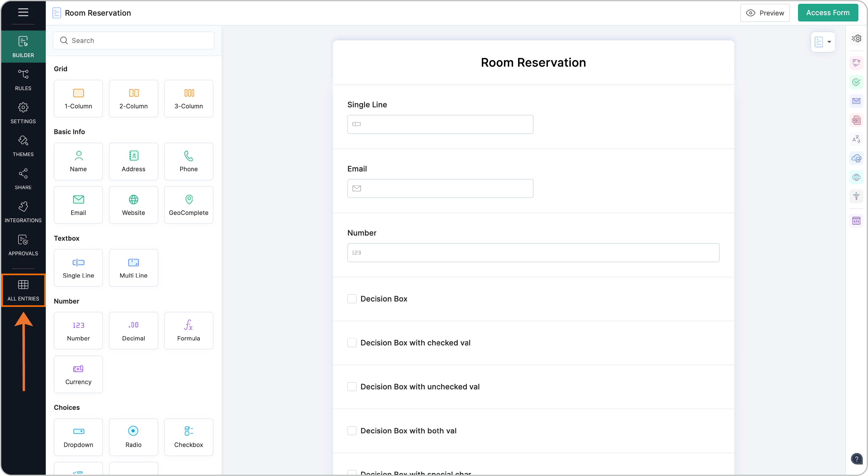
Task: Switch to the Themes tab
Action: coord(23,145)
